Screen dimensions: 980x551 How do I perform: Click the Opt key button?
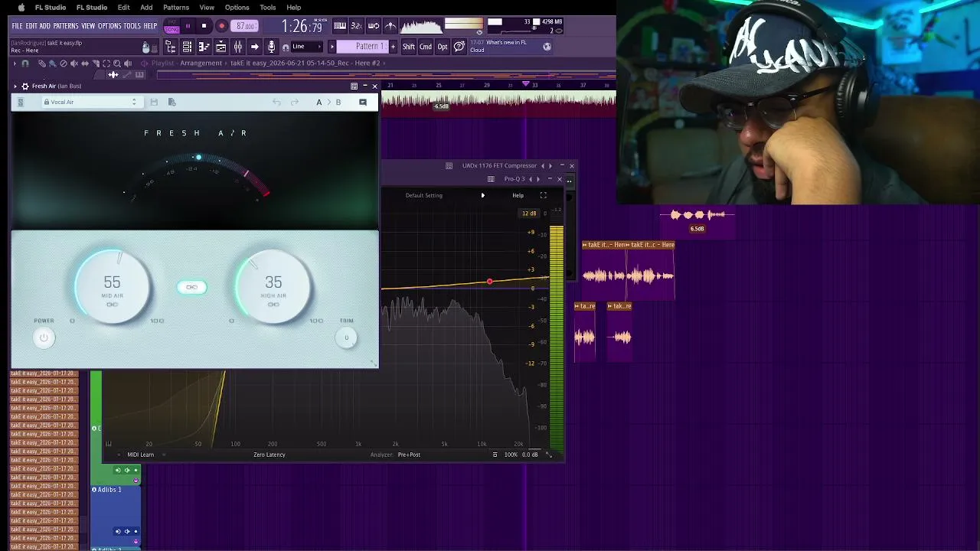coord(443,47)
